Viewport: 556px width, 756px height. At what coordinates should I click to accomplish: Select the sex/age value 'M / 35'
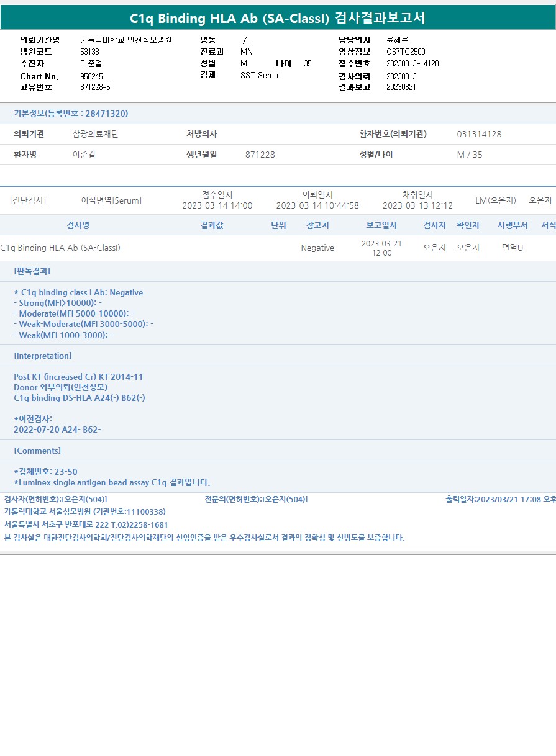coord(470,155)
